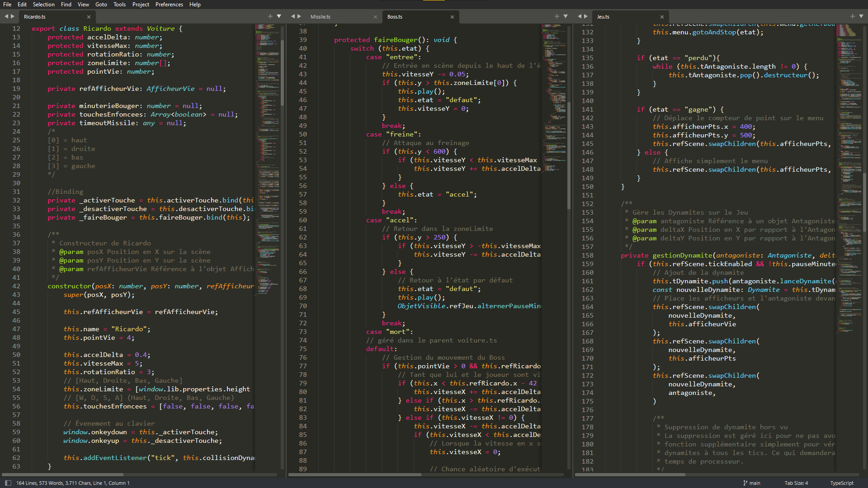Add new tab in the Ricardo.ts pane
868x488 pixels.
click(270, 16)
